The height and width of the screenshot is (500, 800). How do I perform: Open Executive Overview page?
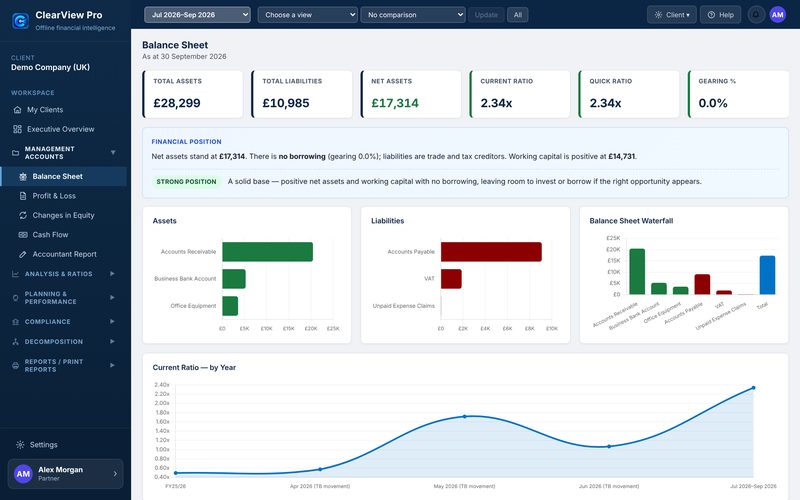pyautogui.click(x=64, y=129)
